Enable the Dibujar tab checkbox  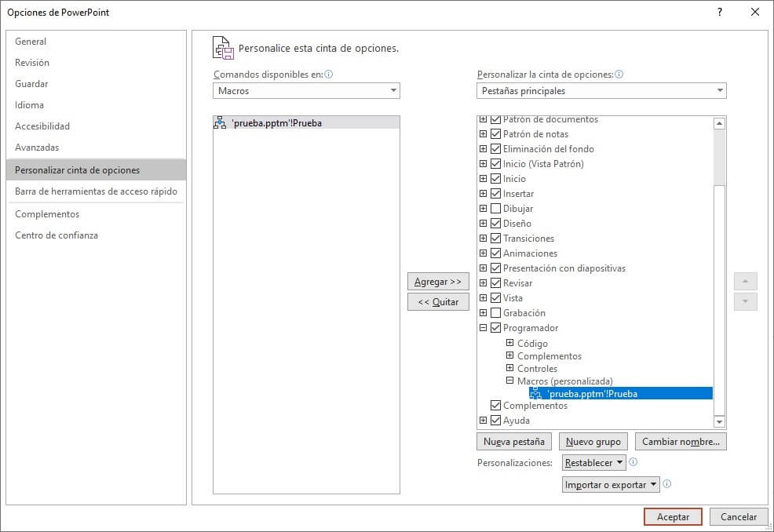495,209
